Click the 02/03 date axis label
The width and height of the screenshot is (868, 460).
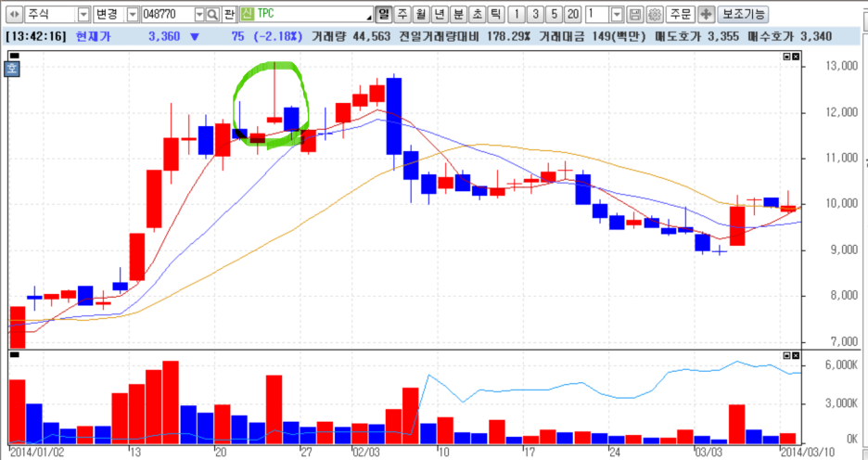(x=366, y=453)
